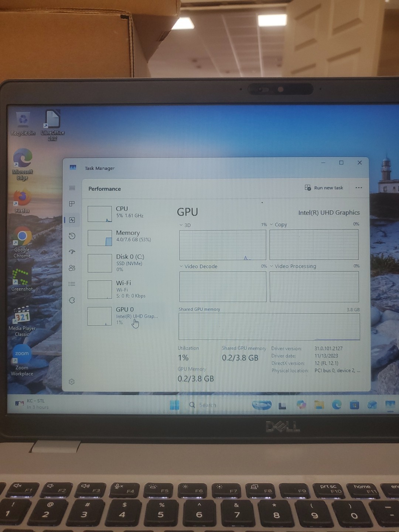399x532 pixels.
Task: Open the Google Chrome desktop shortcut
Action: (22, 242)
